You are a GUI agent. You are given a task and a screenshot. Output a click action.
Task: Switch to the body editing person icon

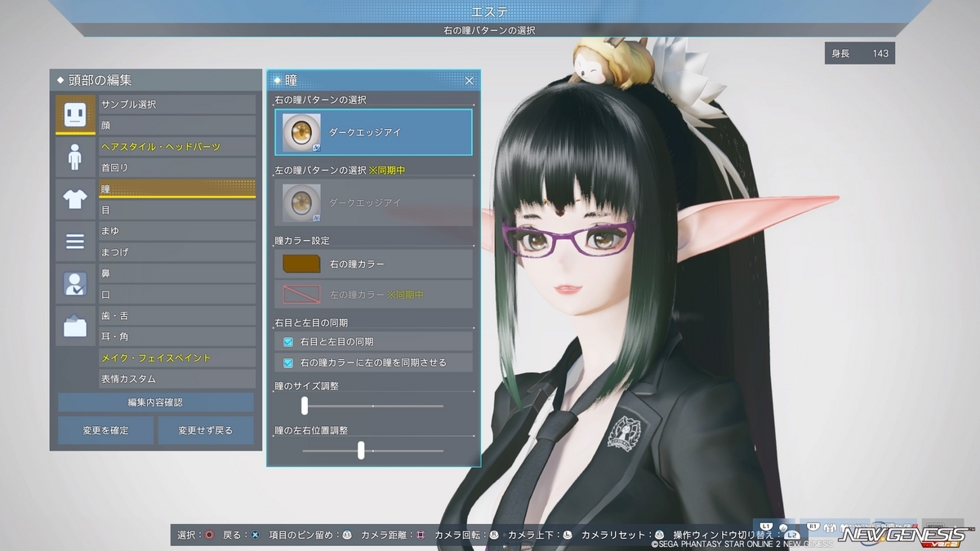[x=75, y=156]
